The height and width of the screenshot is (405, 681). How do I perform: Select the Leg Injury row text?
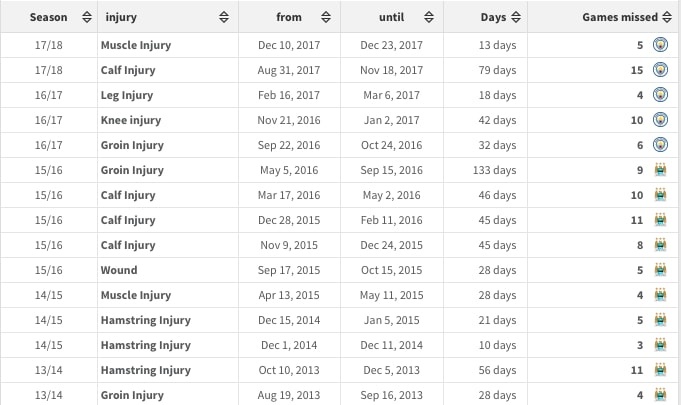[128, 95]
